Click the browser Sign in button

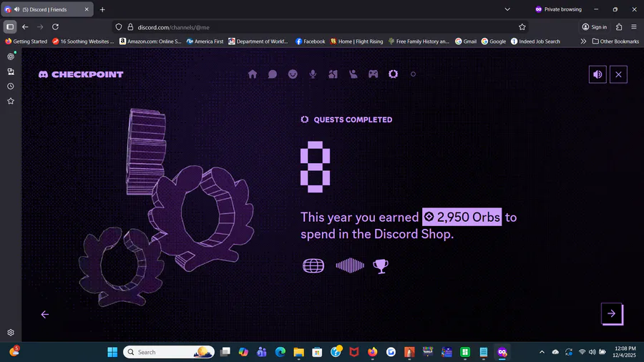(x=595, y=27)
